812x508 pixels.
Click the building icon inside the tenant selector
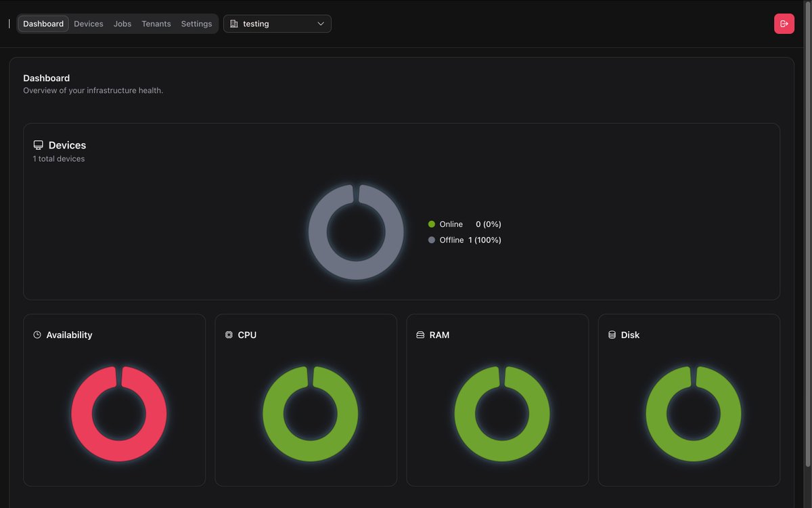pyautogui.click(x=232, y=23)
